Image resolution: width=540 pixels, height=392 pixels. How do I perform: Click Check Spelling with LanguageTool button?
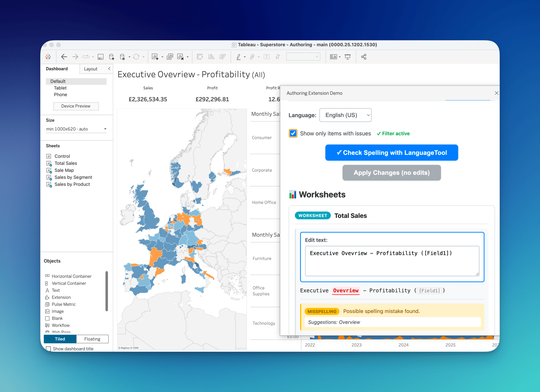point(391,153)
